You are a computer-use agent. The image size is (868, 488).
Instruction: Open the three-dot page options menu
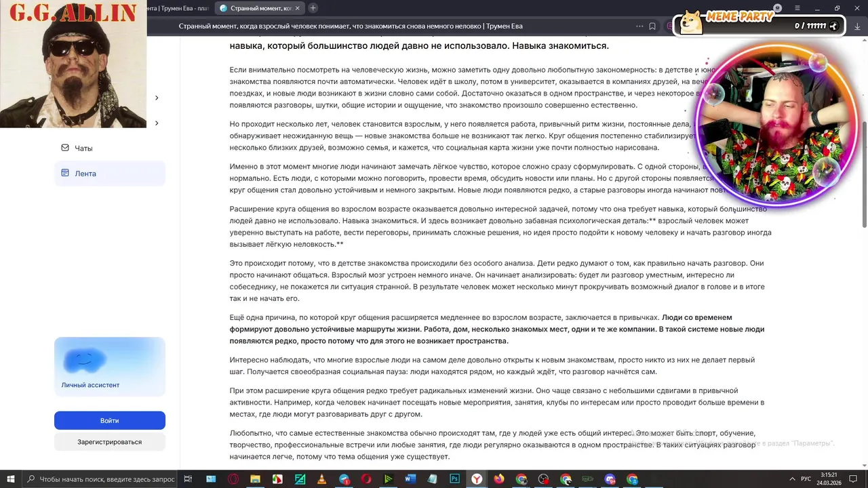pos(639,26)
